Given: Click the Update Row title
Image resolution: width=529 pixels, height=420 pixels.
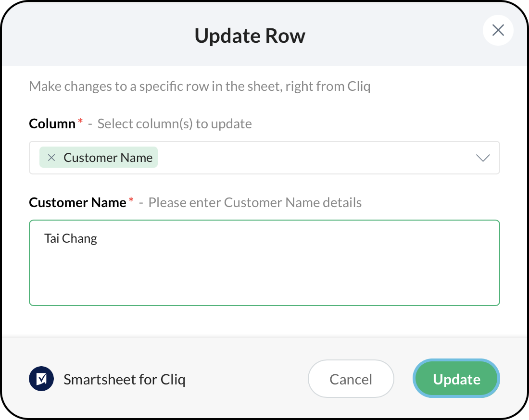Looking at the screenshot, I should coord(250,36).
